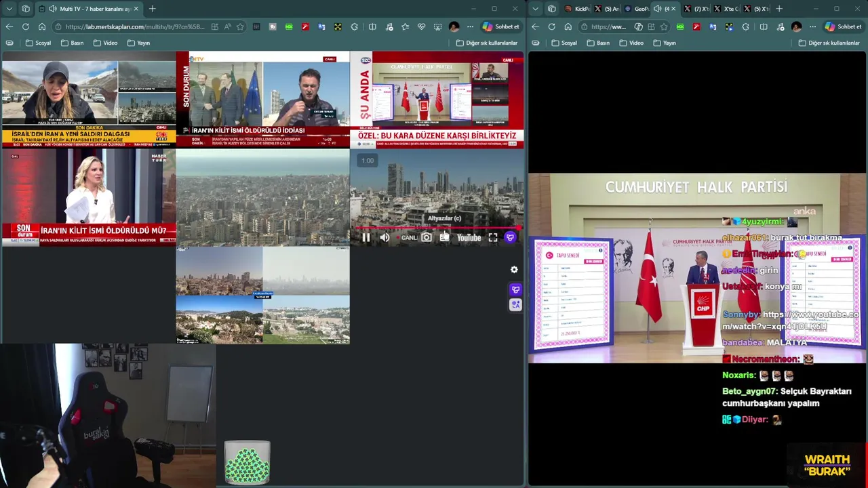Screen dimensions: 868x488
Task: Open split screen in left browser
Action: pyautogui.click(x=372, y=26)
